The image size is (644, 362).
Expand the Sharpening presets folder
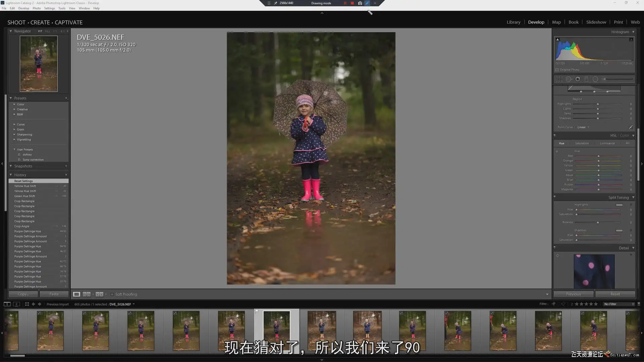[14, 134]
